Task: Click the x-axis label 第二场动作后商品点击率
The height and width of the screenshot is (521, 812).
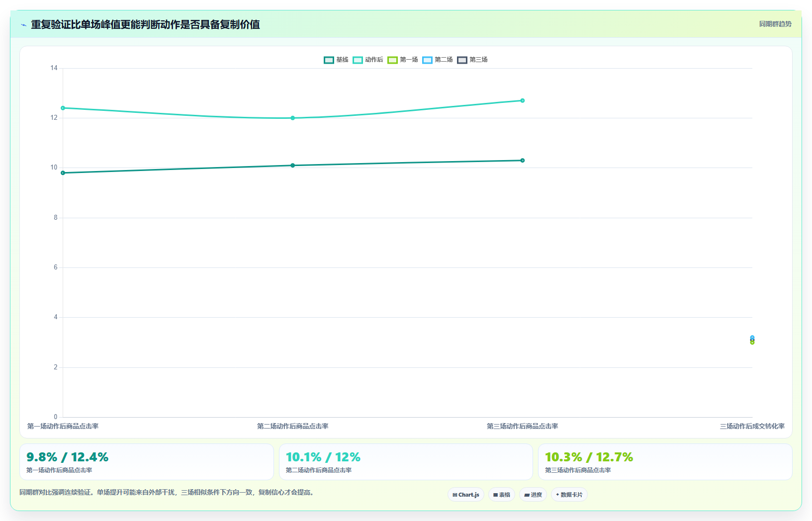Action: (292, 426)
